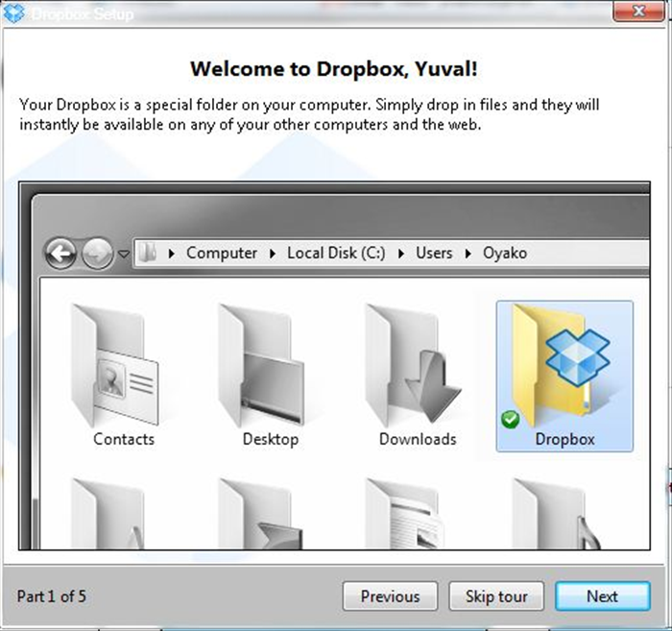
Task: Click the Computer breadcrumb
Action: (x=222, y=253)
